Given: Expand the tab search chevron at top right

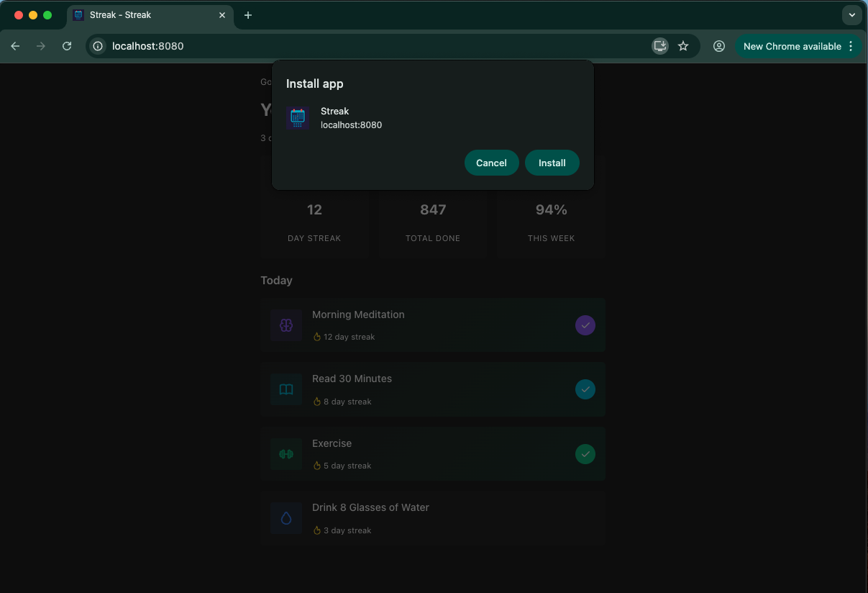Looking at the screenshot, I should click(x=851, y=14).
